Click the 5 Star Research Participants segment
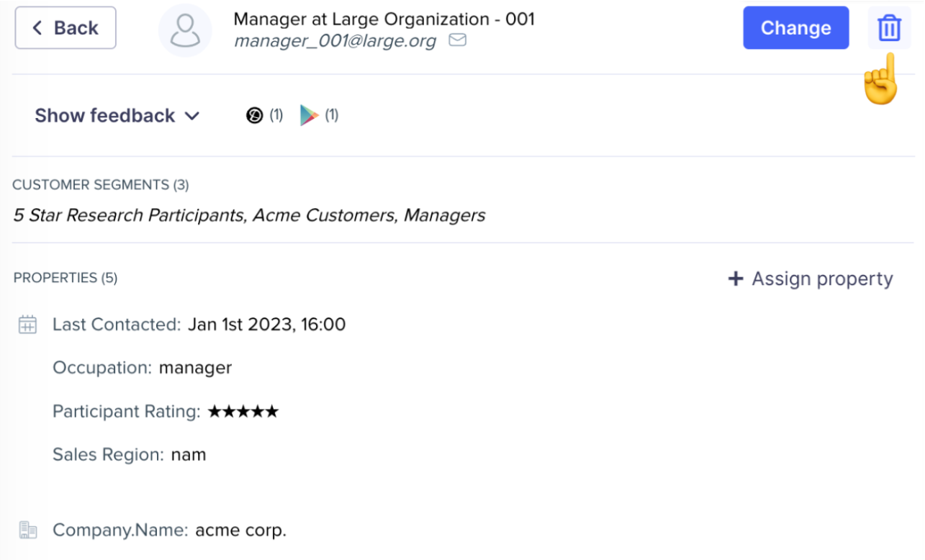The image size is (925, 560). point(128,215)
